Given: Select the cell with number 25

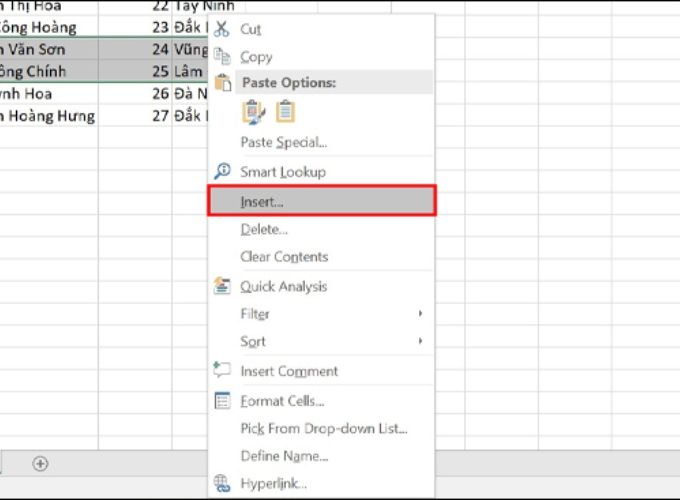Looking at the screenshot, I should tap(135, 71).
